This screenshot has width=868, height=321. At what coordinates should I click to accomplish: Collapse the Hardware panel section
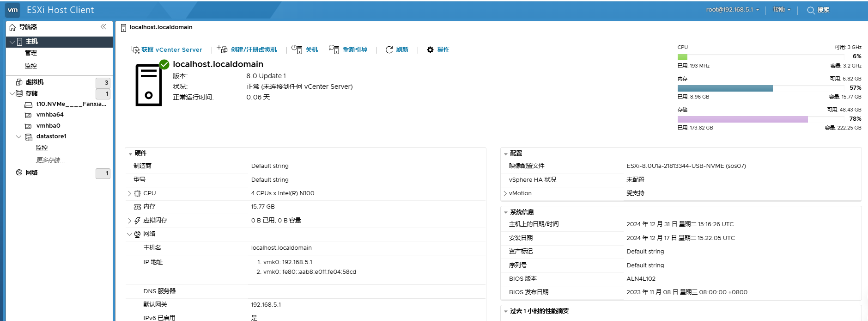pyautogui.click(x=131, y=154)
